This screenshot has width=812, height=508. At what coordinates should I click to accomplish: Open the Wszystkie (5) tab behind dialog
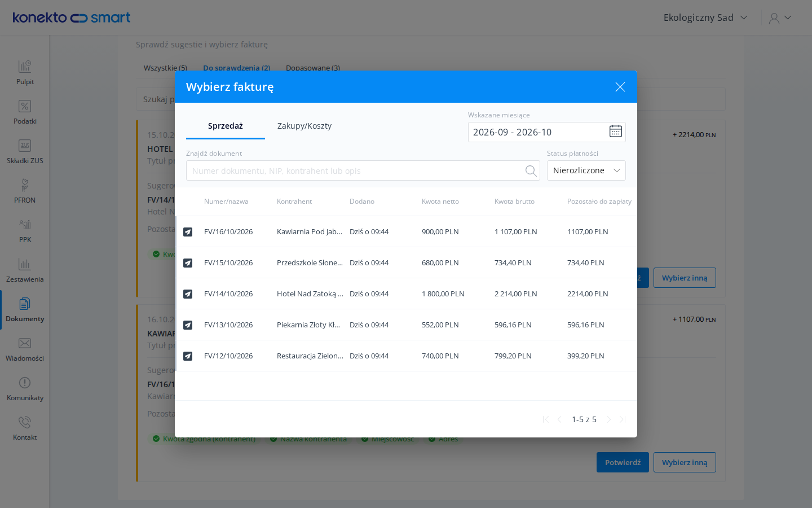point(165,67)
